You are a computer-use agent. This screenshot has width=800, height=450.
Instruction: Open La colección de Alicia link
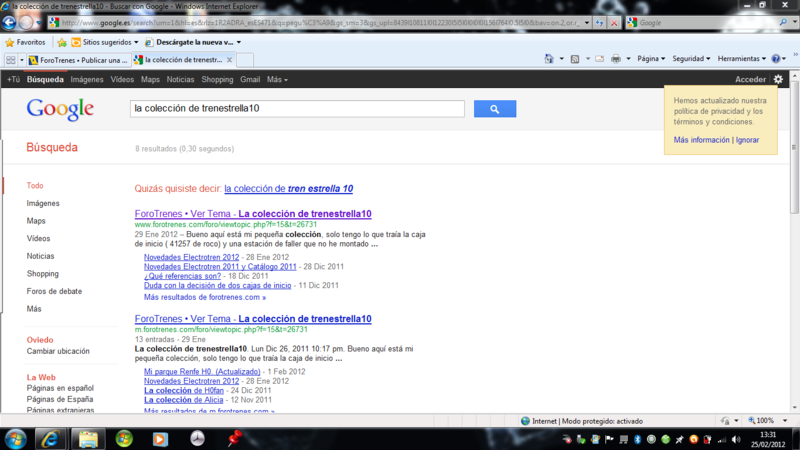[183, 400]
